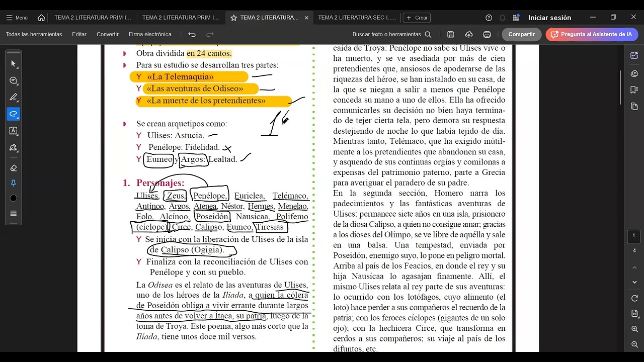Open the apps grid launcher
This screenshot has width=644, height=362.
pyautogui.click(x=516, y=18)
